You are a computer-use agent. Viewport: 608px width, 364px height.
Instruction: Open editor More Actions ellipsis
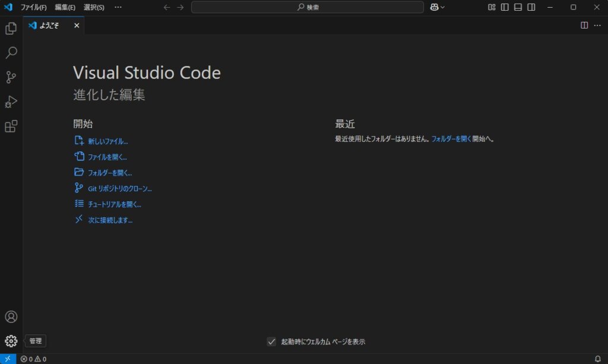click(x=597, y=25)
